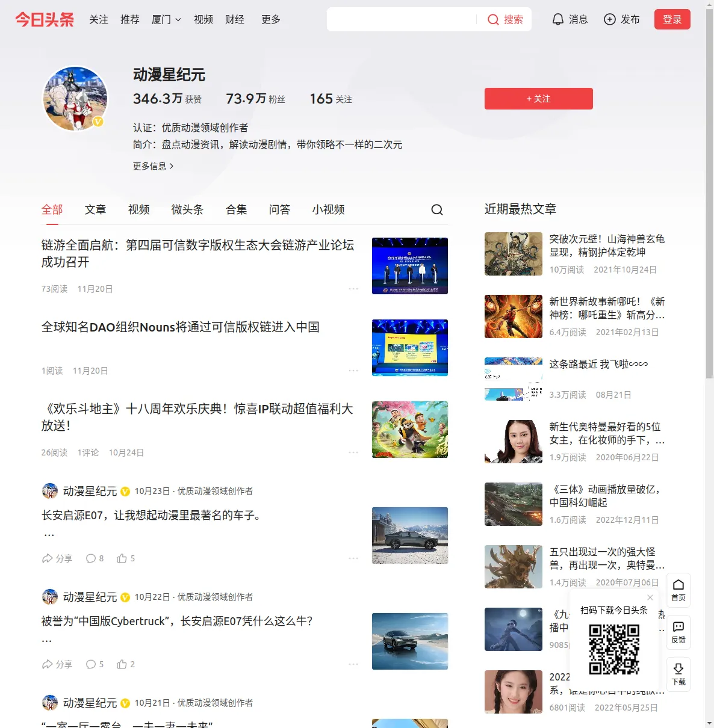Open comments on post with 8 comments
The width and height of the screenshot is (714, 728).
95,558
